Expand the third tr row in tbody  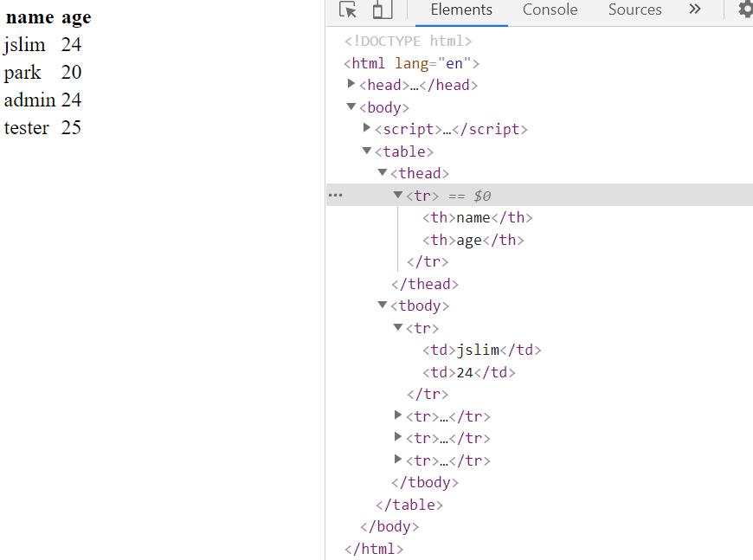point(397,436)
